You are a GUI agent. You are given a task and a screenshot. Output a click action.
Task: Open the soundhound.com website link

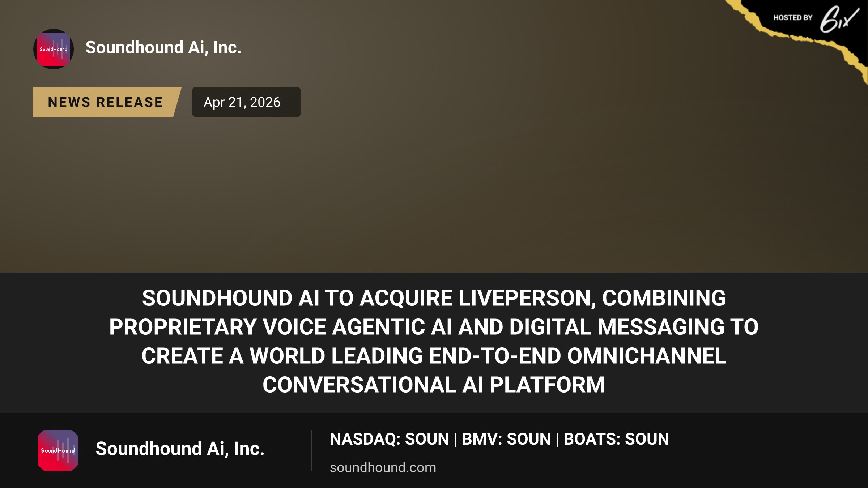pyautogui.click(x=383, y=467)
